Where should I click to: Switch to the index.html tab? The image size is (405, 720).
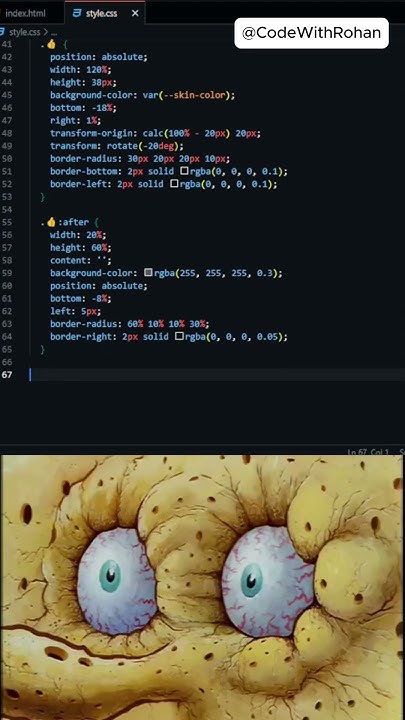tap(25, 13)
